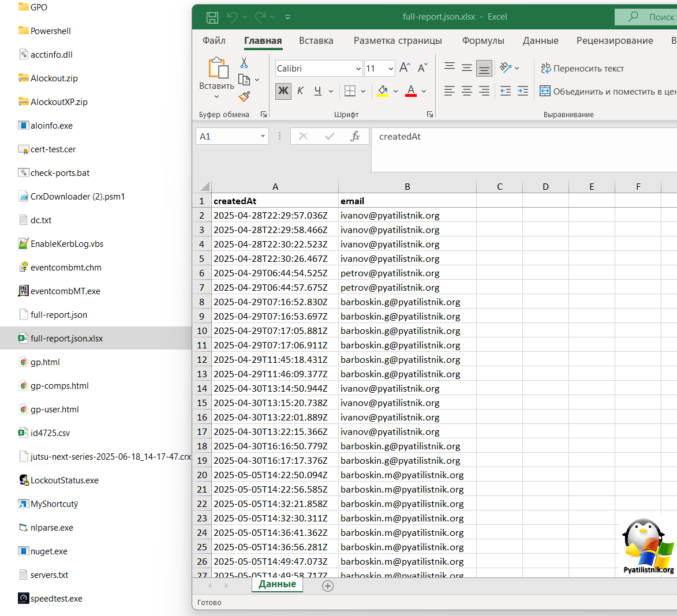677x616 pixels.
Task: Open fill color dropdown arrow
Action: pos(395,91)
